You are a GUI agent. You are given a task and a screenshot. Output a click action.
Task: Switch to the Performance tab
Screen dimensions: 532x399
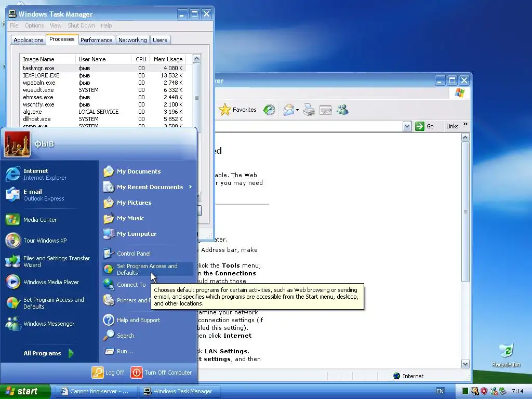pyautogui.click(x=96, y=40)
